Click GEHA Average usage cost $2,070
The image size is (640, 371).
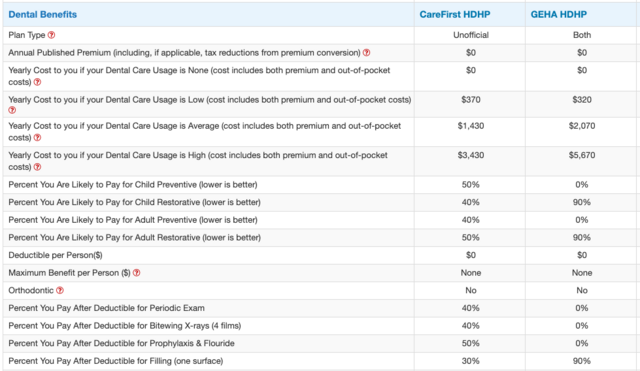582,126
